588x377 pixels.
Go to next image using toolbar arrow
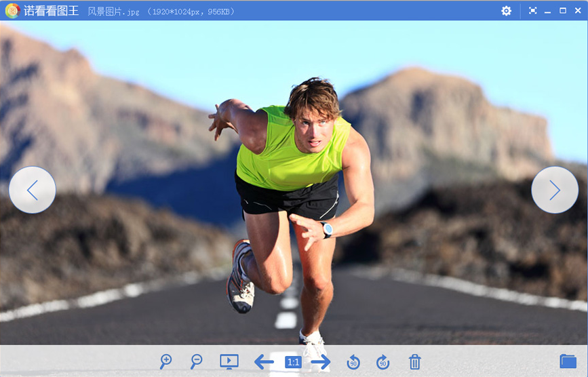321,362
